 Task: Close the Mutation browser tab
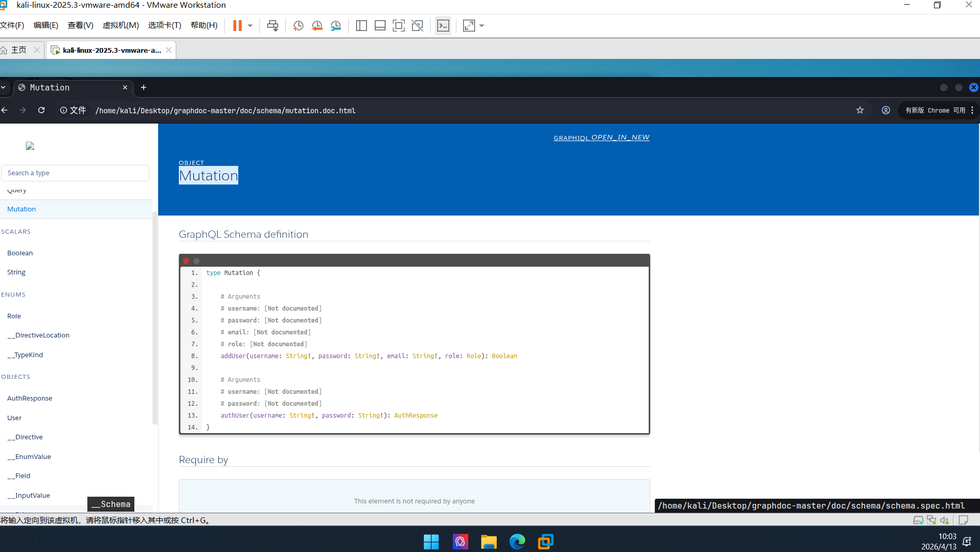[125, 87]
